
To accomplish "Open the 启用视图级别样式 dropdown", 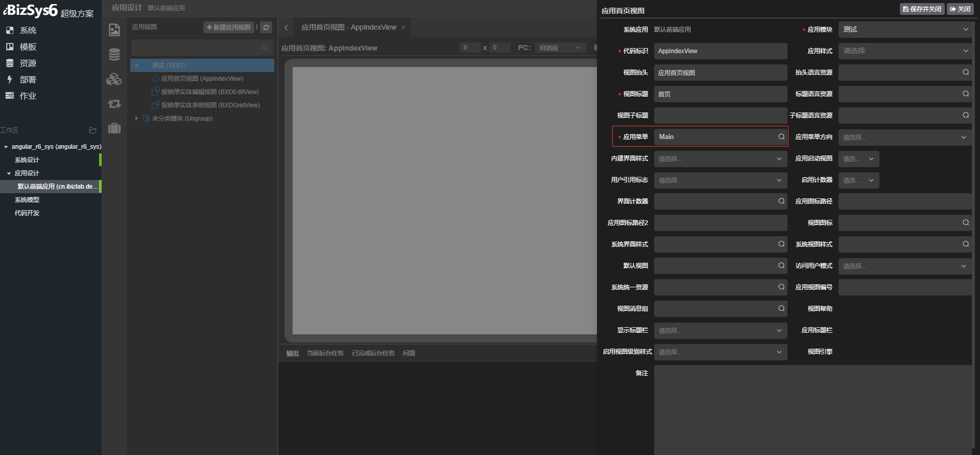I will 721,352.
